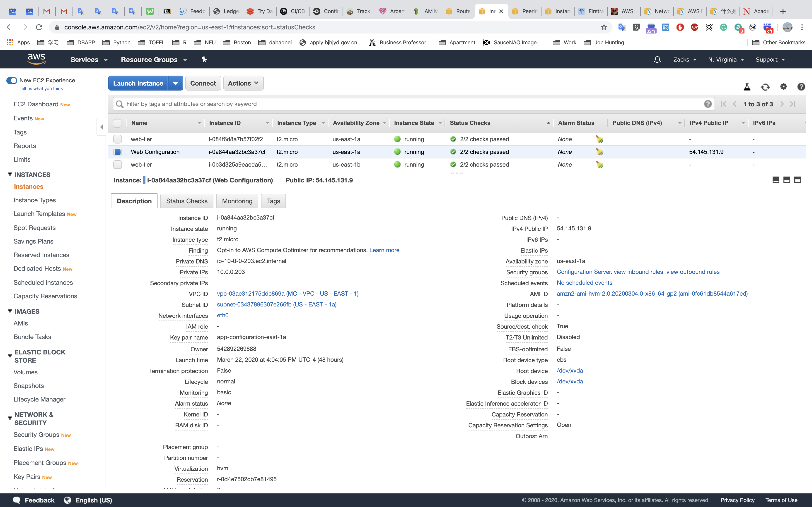Expand the Launch Instance dropdown arrow
The width and height of the screenshot is (812, 507).
tap(176, 83)
